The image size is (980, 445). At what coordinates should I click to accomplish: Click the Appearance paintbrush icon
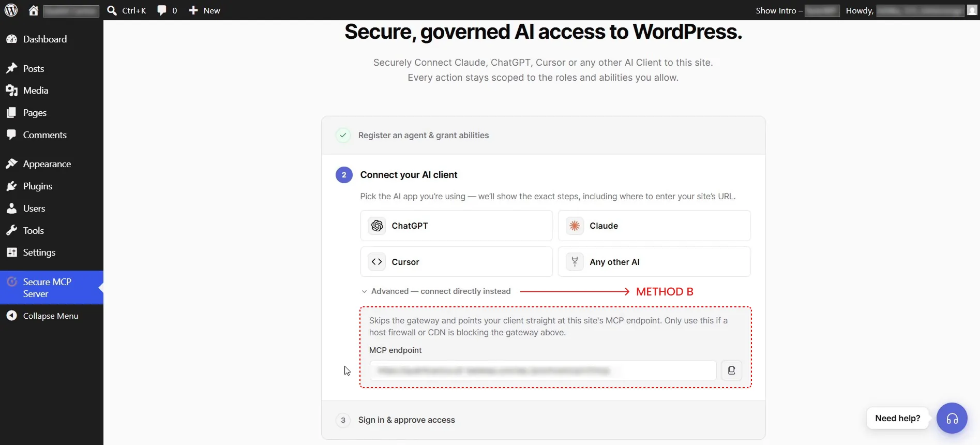[x=11, y=164]
